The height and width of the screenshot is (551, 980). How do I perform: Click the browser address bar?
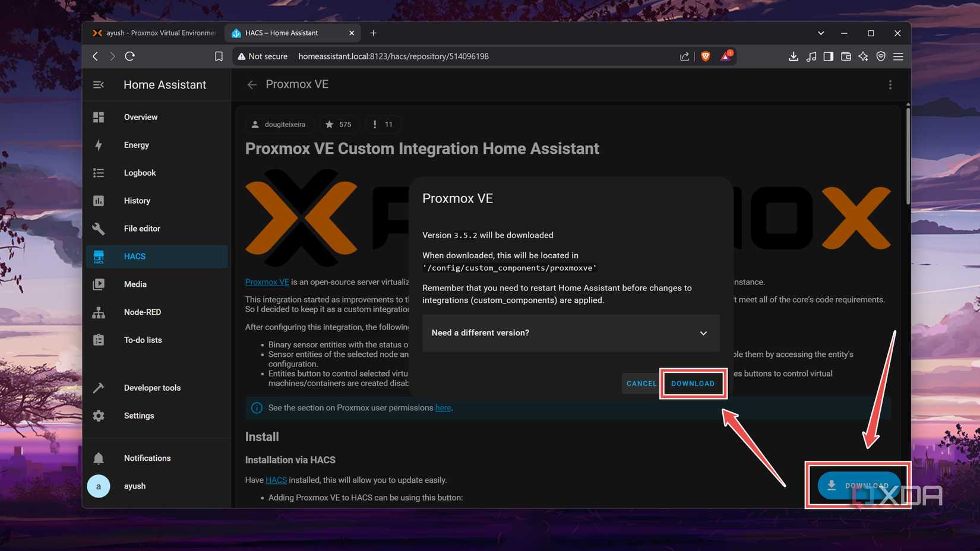pos(393,56)
